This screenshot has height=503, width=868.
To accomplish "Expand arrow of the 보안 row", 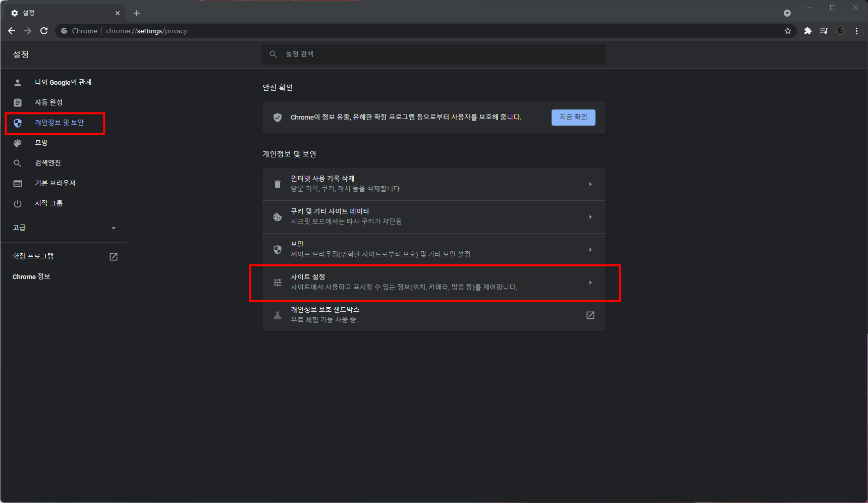I will (590, 250).
